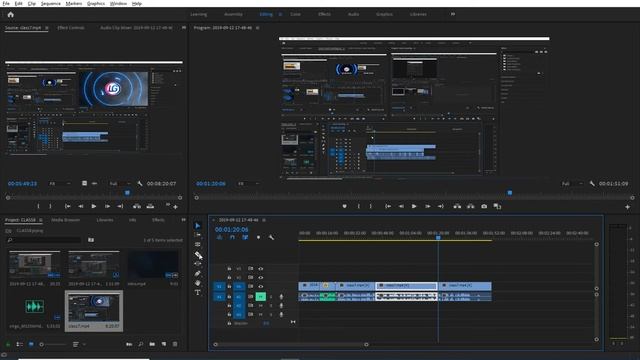Click Insert button in Source monitor
The height and width of the screenshot is (360, 640).
click(137, 207)
